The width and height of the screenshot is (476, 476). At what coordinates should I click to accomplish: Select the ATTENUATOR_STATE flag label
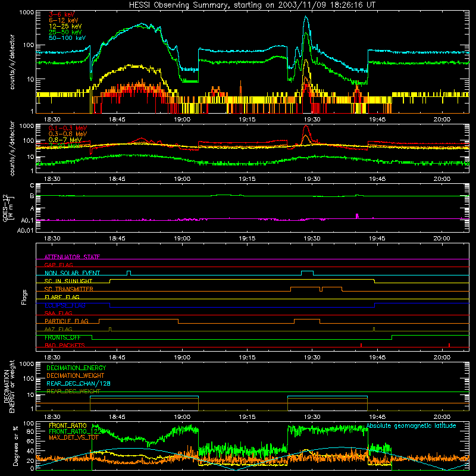point(72,257)
